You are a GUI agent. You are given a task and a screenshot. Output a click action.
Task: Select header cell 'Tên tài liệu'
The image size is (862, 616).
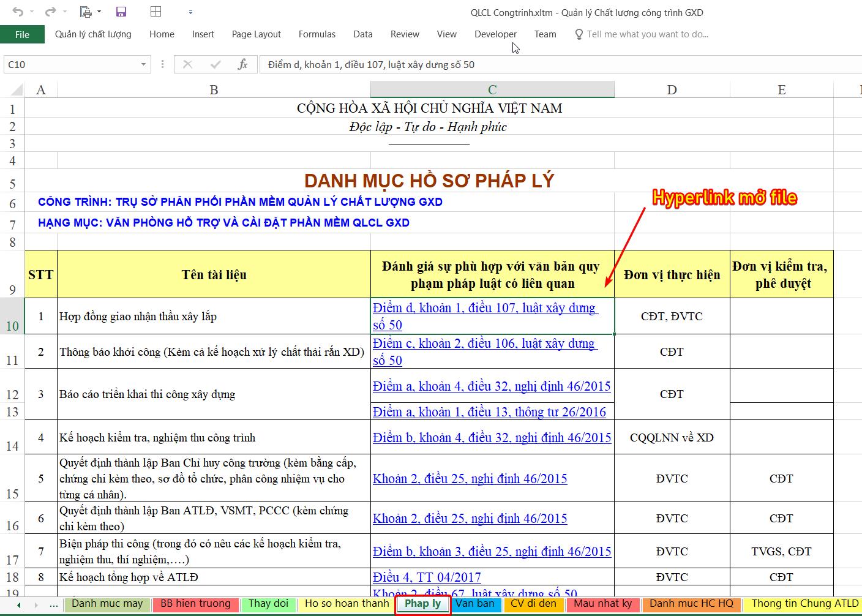(x=214, y=274)
